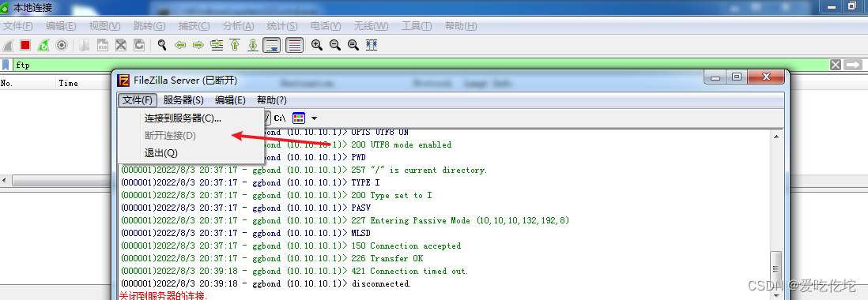This screenshot has height=300, width=868.
Task: Click FileZilla log scroll up arrow
Action: point(776,136)
